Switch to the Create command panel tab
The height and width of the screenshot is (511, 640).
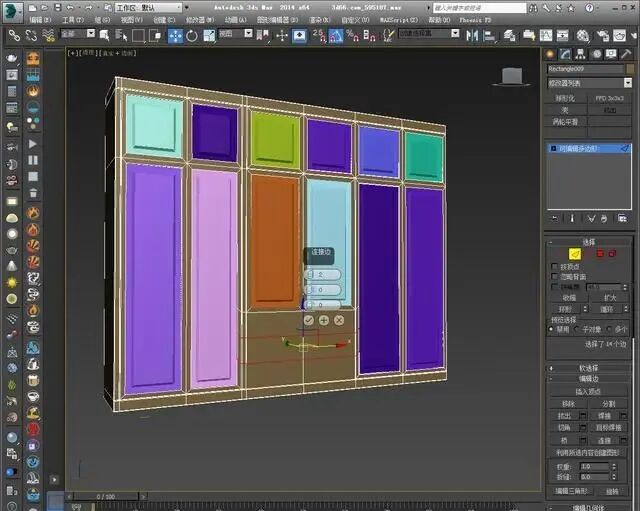pos(550,54)
